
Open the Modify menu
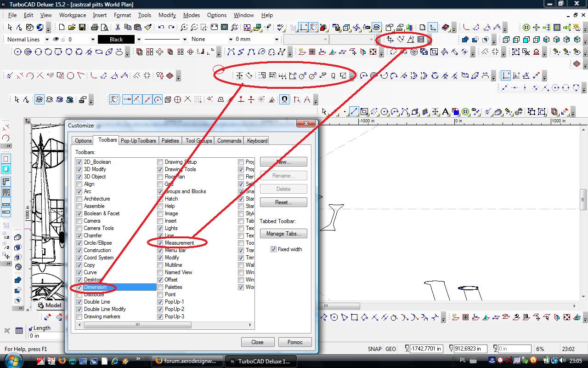[167, 15]
